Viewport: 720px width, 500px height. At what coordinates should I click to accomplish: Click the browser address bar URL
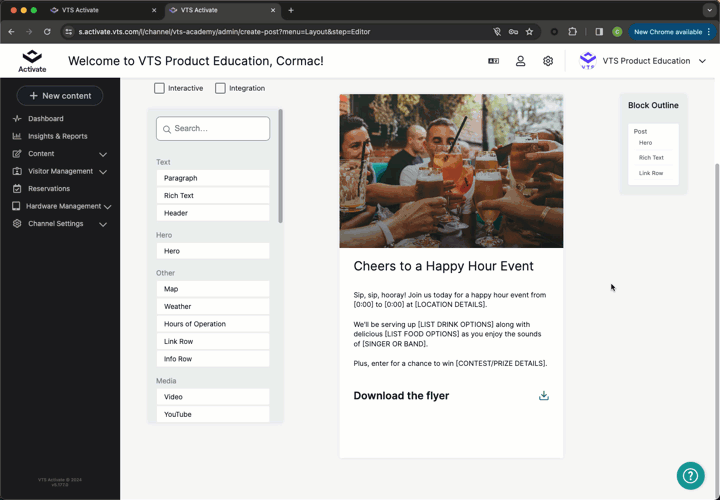point(224,32)
